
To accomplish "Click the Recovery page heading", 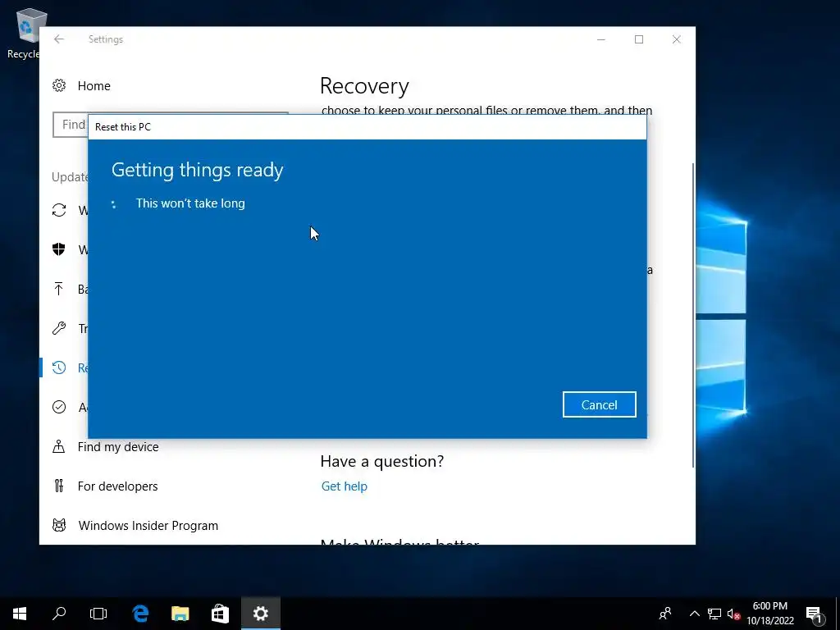I will coord(364,85).
